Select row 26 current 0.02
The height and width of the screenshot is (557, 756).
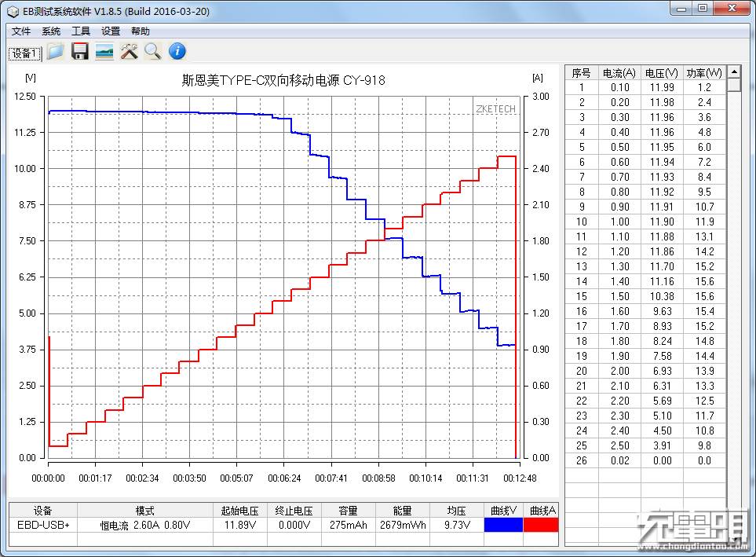pos(619,460)
